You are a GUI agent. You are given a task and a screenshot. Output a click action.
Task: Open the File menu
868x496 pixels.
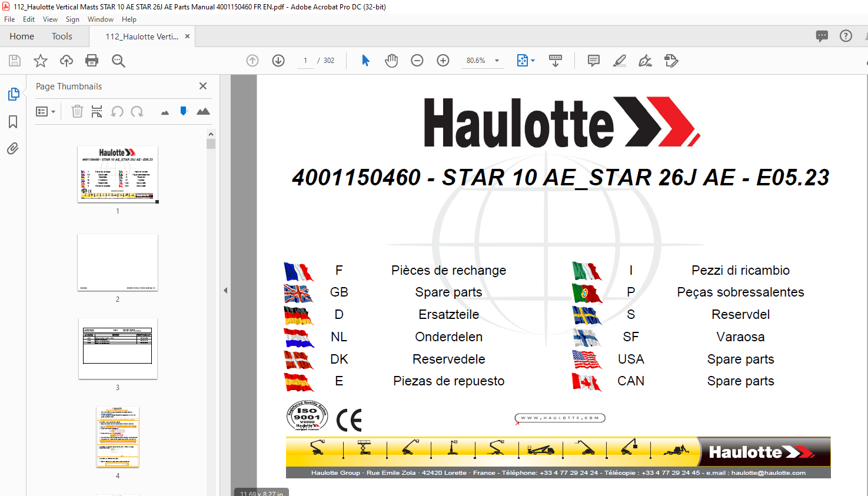[9, 19]
